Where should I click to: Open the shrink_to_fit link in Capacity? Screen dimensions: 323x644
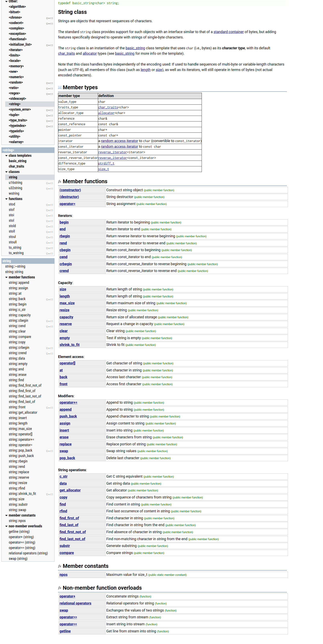(70, 345)
